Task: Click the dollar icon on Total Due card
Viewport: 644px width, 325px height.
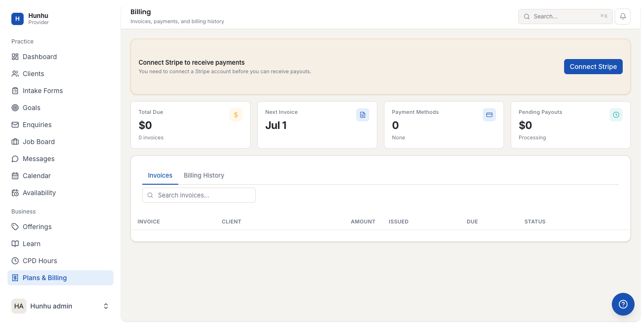Action: coord(236,115)
